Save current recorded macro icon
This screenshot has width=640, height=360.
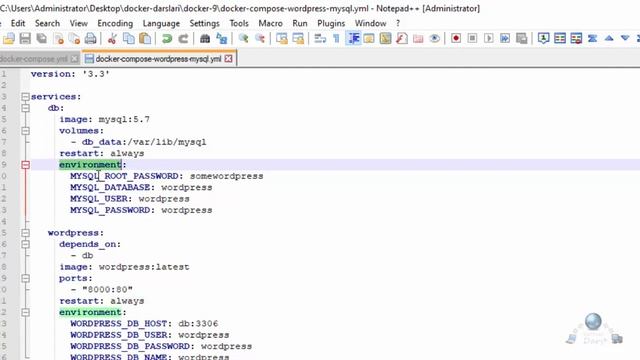[x=522, y=39]
